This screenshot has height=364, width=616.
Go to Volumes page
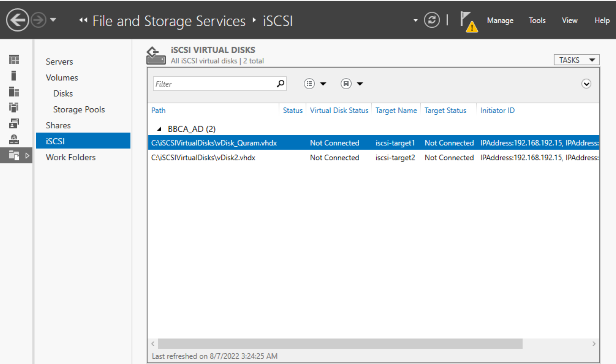pyautogui.click(x=62, y=77)
